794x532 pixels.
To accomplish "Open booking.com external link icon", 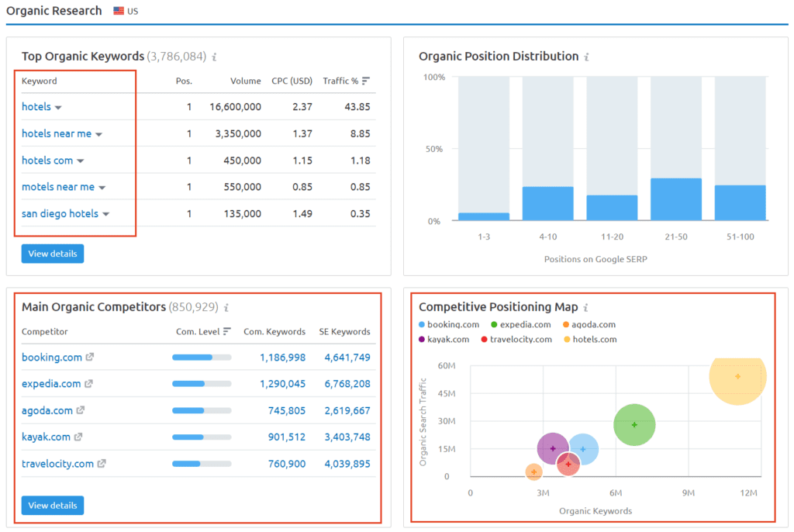I will tap(90, 357).
